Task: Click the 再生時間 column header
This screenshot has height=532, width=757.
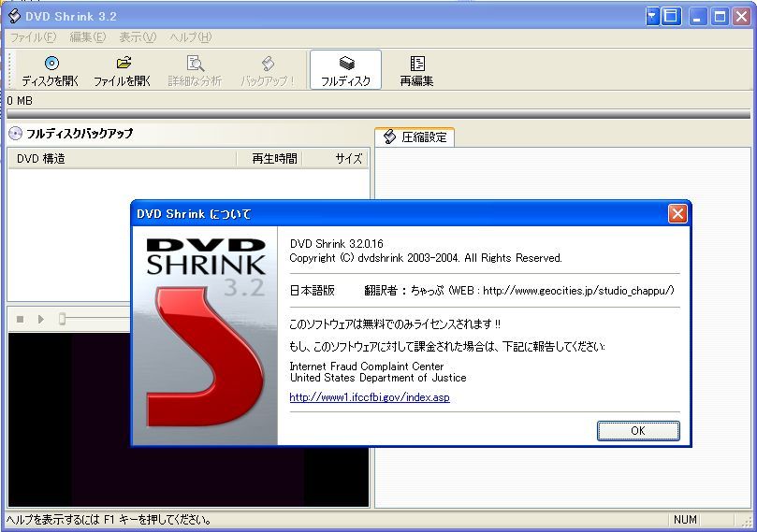Action: click(x=269, y=159)
